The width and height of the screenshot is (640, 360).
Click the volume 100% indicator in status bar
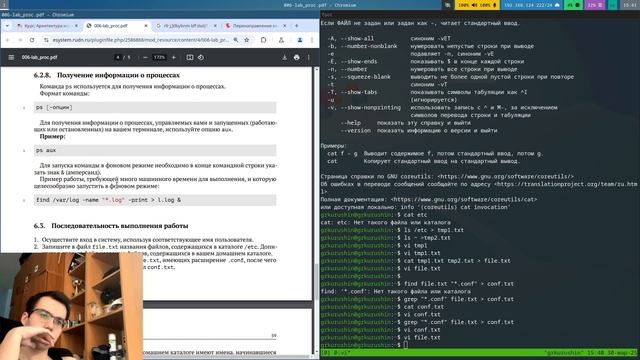(x=468, y=5)
